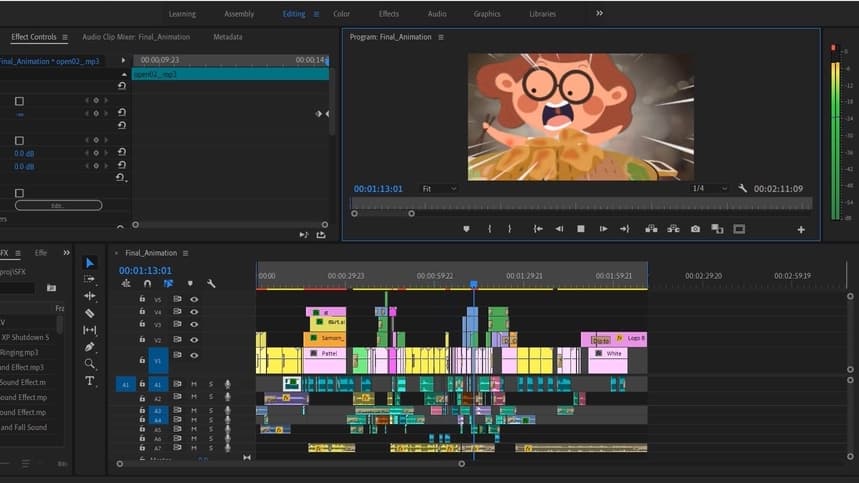Select the Ripple Edit tool
This screenshot has height=483, width=859.
(x=89, y=296)
